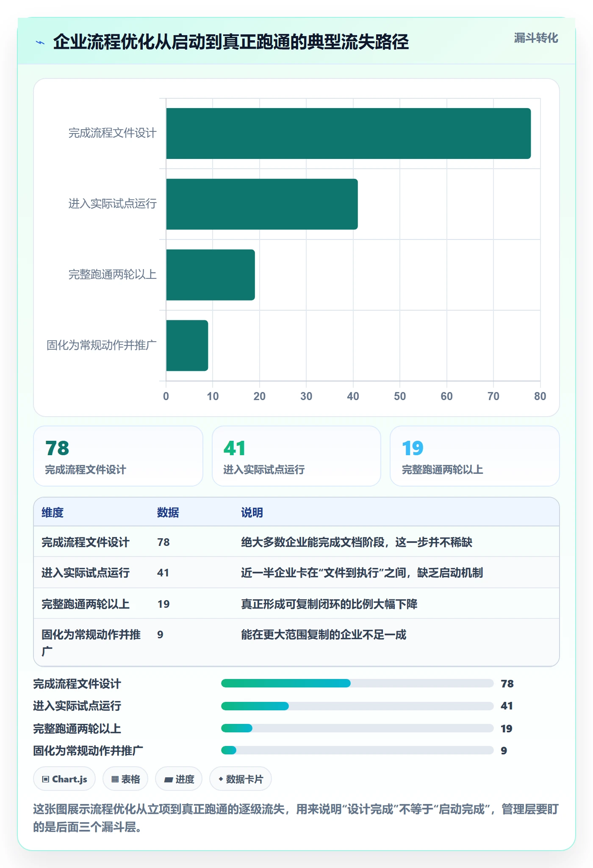Click progress value 9 at right
The height and width of the screenshot is (868, 593).
(504, 751)
